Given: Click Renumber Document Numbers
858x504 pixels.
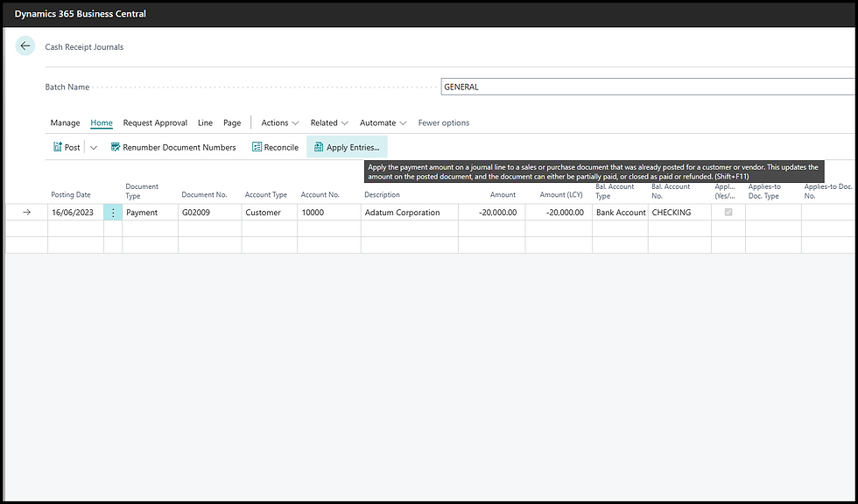Looking at the screenshot, I should (x=173, y=148).
